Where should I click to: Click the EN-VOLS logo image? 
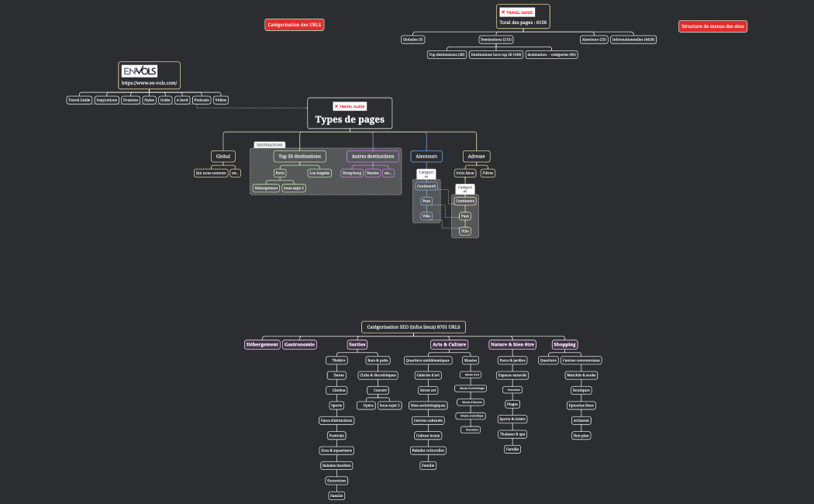pyautogui.click(x=140, y=71)
